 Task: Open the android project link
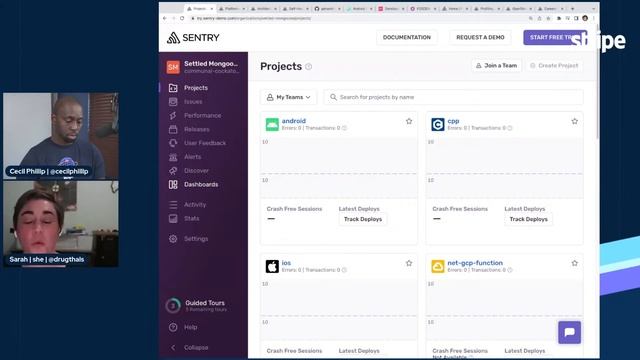pyautogui.click(x=293, y=121)
